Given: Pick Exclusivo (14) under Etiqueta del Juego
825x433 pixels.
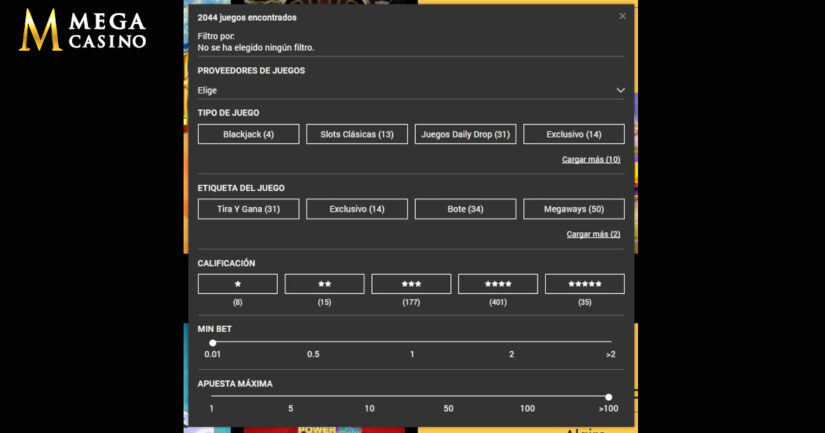Looking at the screenshot, I should pos(357,209).
